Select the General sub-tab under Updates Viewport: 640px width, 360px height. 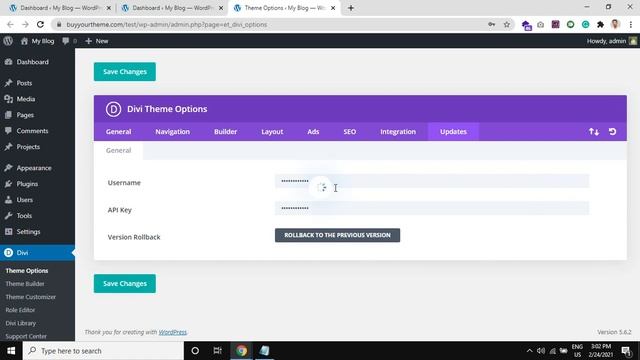118,150
